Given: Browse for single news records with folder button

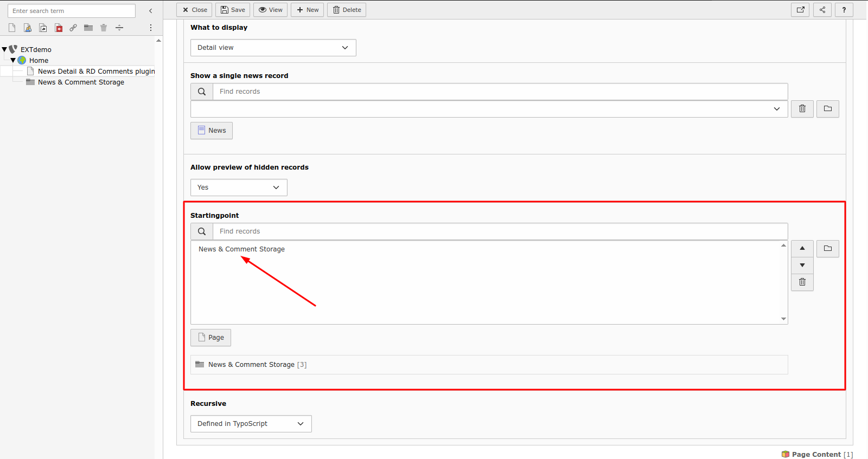Looking at the screenshot, I should click(828, 109).
